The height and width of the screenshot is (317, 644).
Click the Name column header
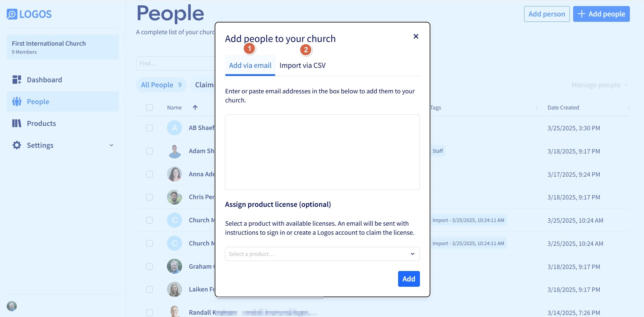174,107
